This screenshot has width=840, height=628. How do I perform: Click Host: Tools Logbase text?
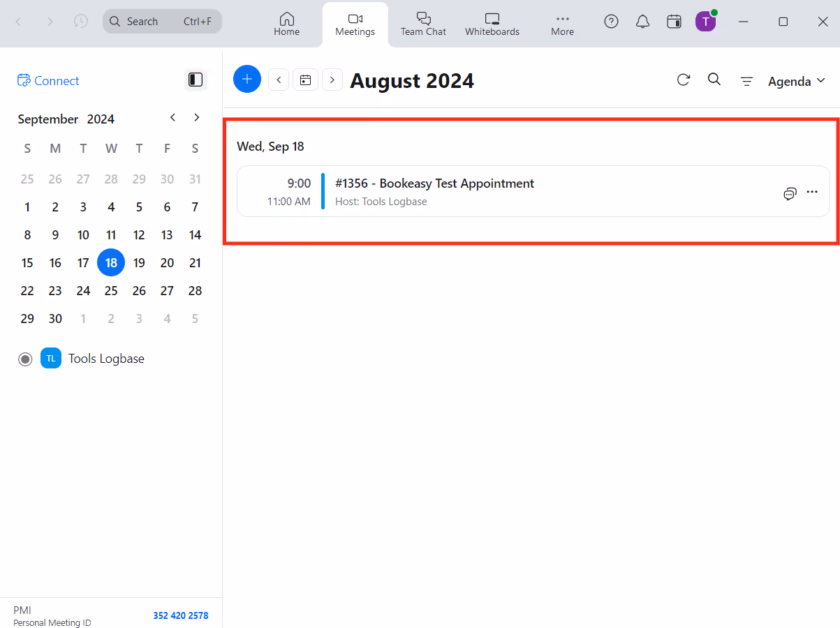point(381,202)
